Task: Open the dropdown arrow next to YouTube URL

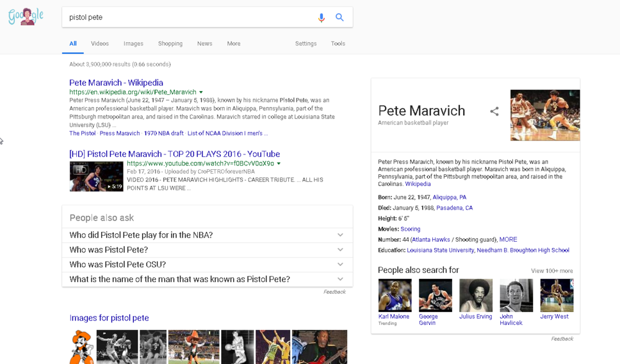Action: tap(279, 164)
